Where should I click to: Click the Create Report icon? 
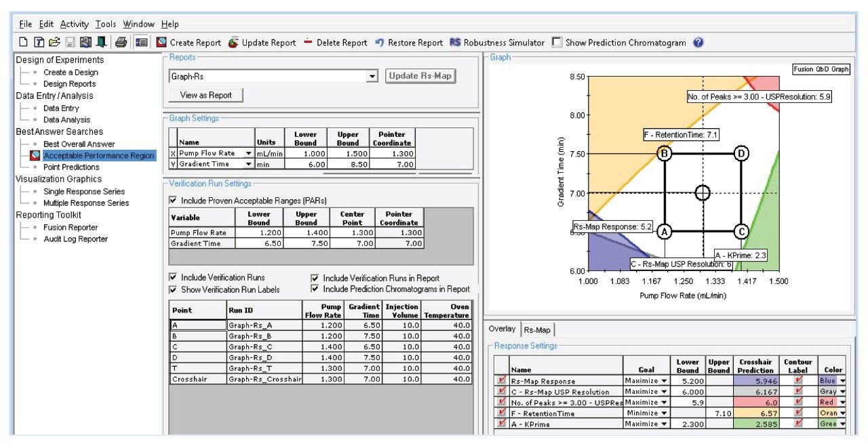[161, 43]
